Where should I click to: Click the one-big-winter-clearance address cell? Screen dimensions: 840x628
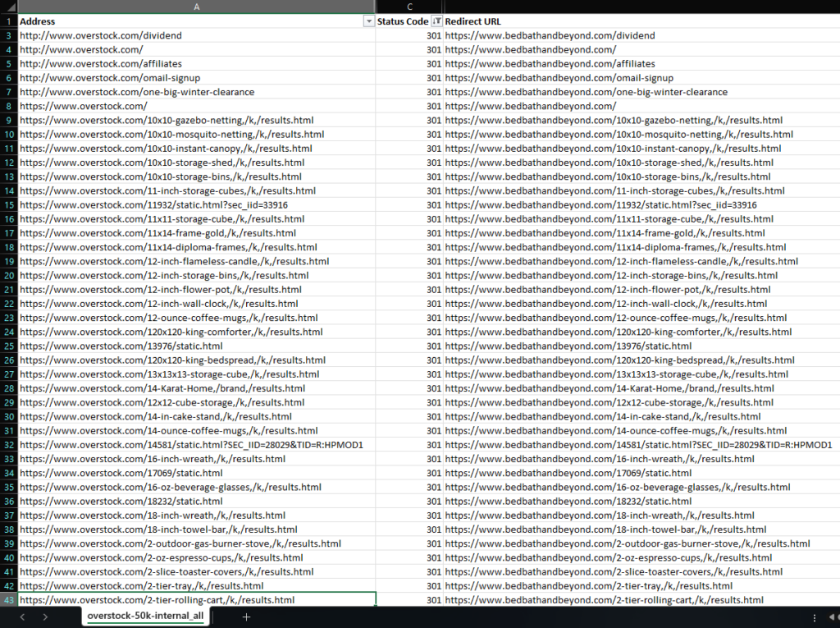click(x=136, y=91)
